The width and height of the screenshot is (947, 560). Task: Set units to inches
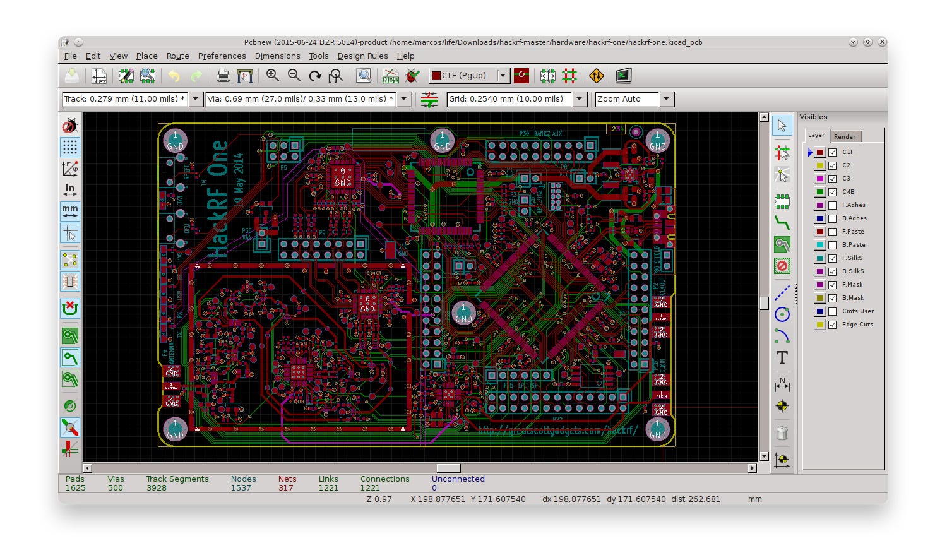click(70, 189)
